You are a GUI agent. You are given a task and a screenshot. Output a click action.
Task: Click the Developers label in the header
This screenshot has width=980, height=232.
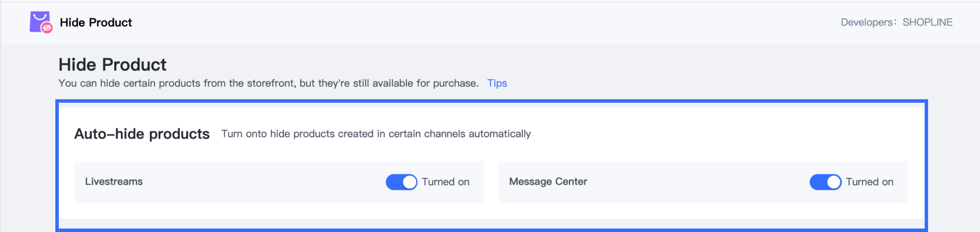pyautogui.click(x=866, y=23)
